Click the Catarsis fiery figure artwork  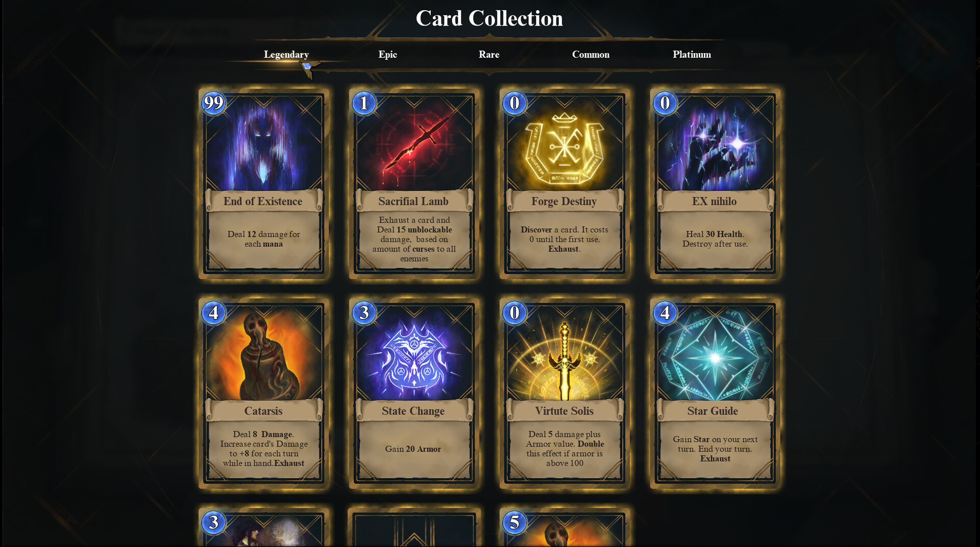(x=264, y=353)
